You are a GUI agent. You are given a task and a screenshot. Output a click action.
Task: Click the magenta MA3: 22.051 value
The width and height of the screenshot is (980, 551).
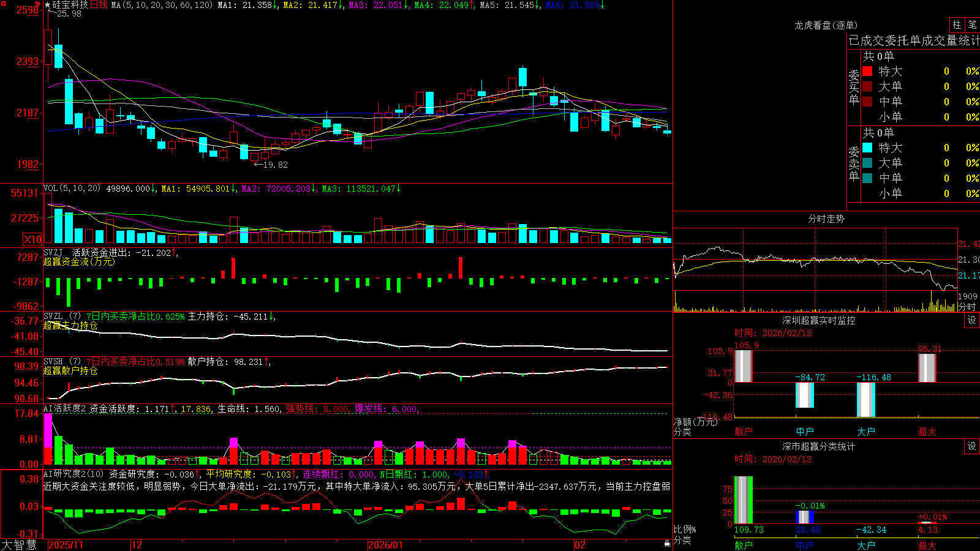pos(379,5)
